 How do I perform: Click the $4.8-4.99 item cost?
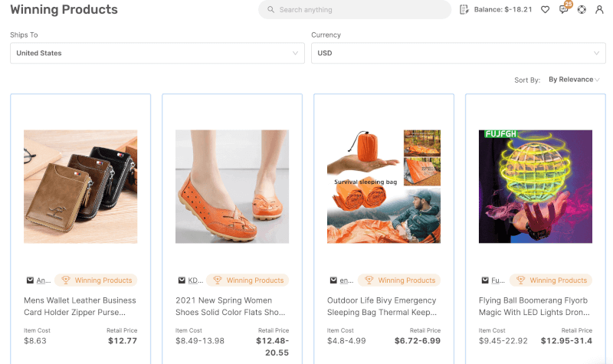tap(346, 340)
